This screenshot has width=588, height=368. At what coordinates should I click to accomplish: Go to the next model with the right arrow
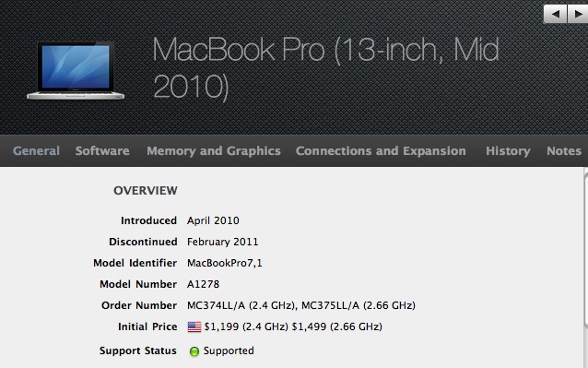578,14
